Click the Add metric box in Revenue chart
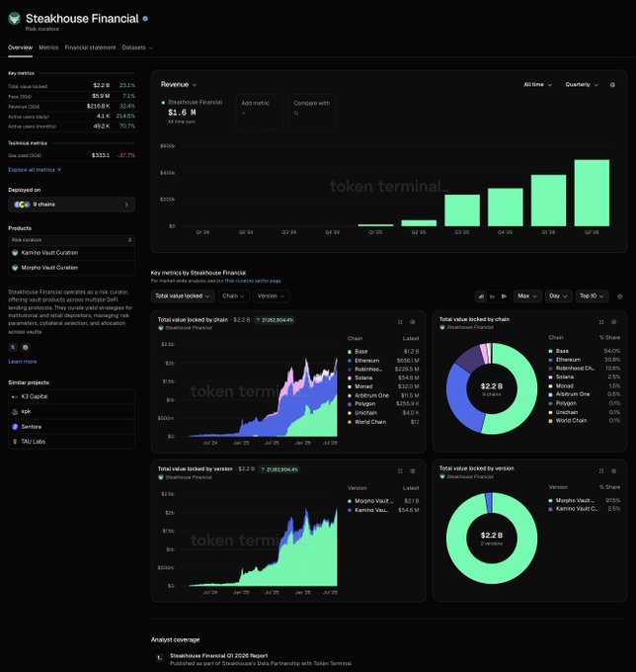Screen dimensions: 636x672 (x=259, y=113)
